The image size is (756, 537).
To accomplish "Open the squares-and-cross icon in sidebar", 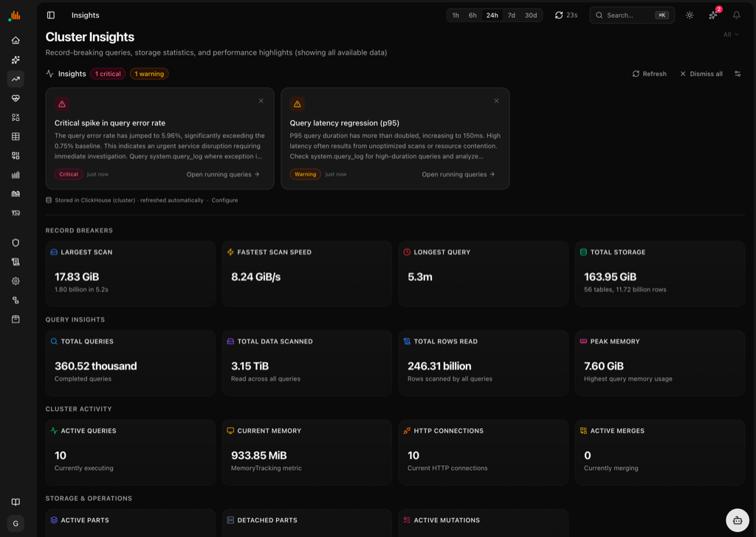I will 16,117.
